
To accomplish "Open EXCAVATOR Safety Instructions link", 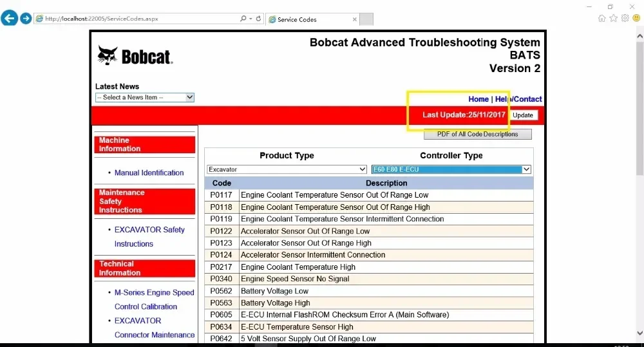I will pyautogui.click(x=149, y=236).
